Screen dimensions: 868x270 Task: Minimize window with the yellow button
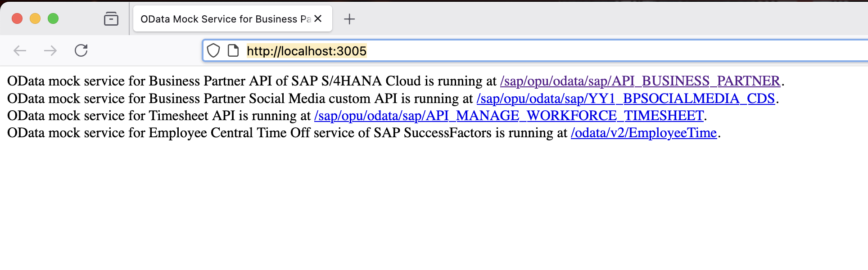[x=35, y=18]
